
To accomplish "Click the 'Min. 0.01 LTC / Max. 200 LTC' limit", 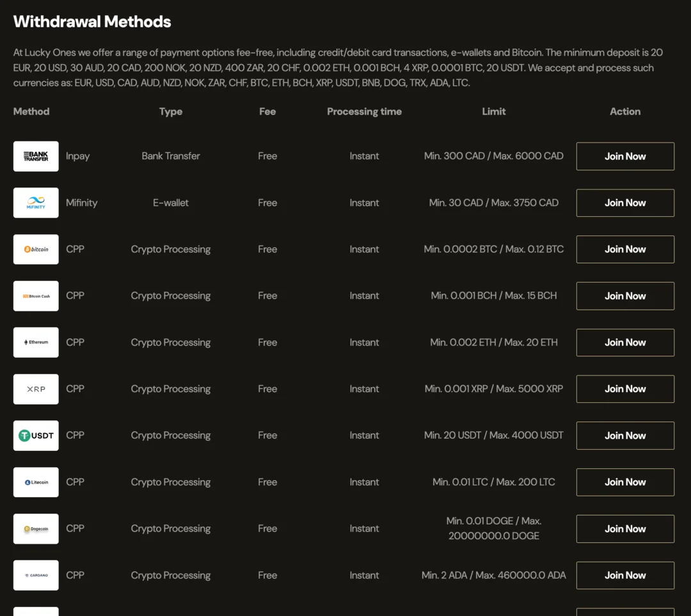I will pos(493,482).
